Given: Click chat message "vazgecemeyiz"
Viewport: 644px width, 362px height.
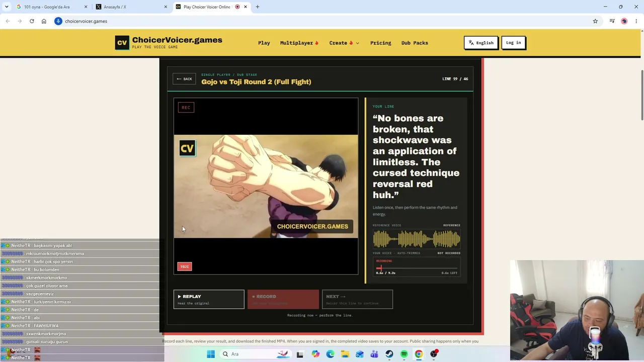Looking at the screenshot, I should click(x=40, y=294).
